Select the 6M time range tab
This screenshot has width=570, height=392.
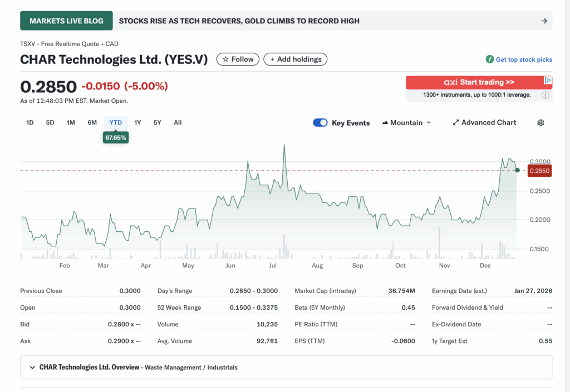92,122
